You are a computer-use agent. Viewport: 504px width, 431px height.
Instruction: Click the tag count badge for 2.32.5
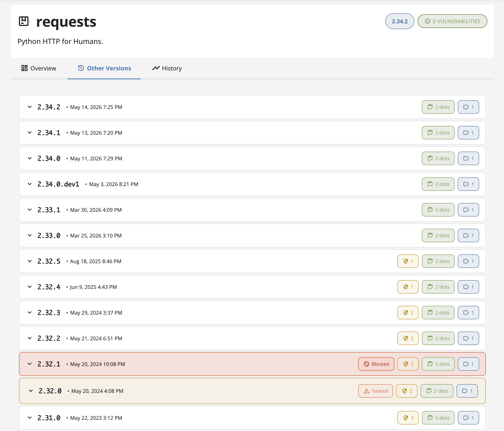pyautogui.click(x=468, y=261)
